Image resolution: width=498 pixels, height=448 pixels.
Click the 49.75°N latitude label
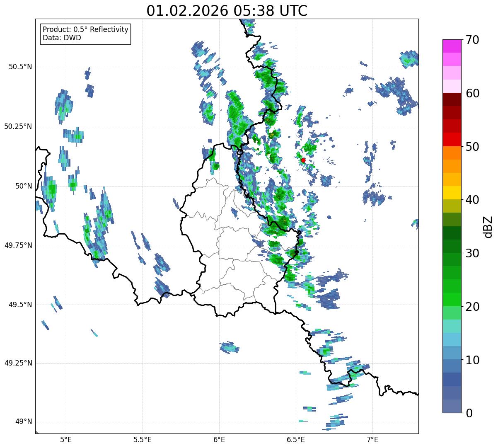point(18,245)
